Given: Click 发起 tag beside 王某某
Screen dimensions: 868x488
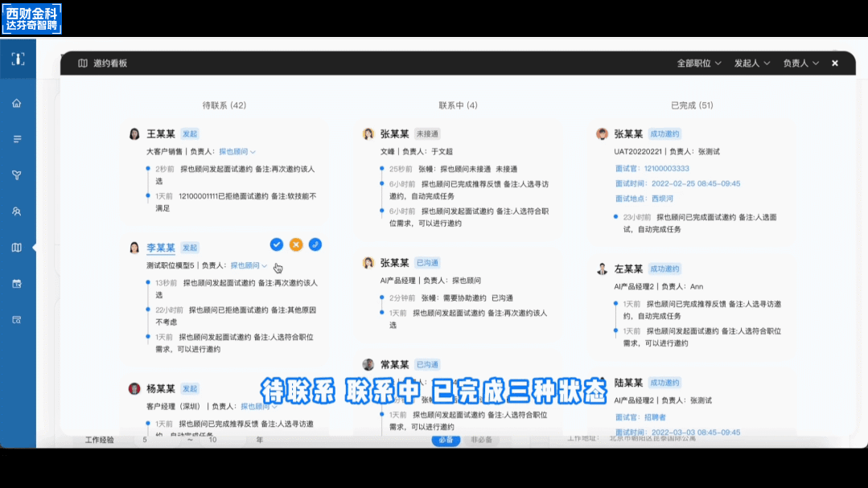Looking at the screenshot, I should click(190, 134).
